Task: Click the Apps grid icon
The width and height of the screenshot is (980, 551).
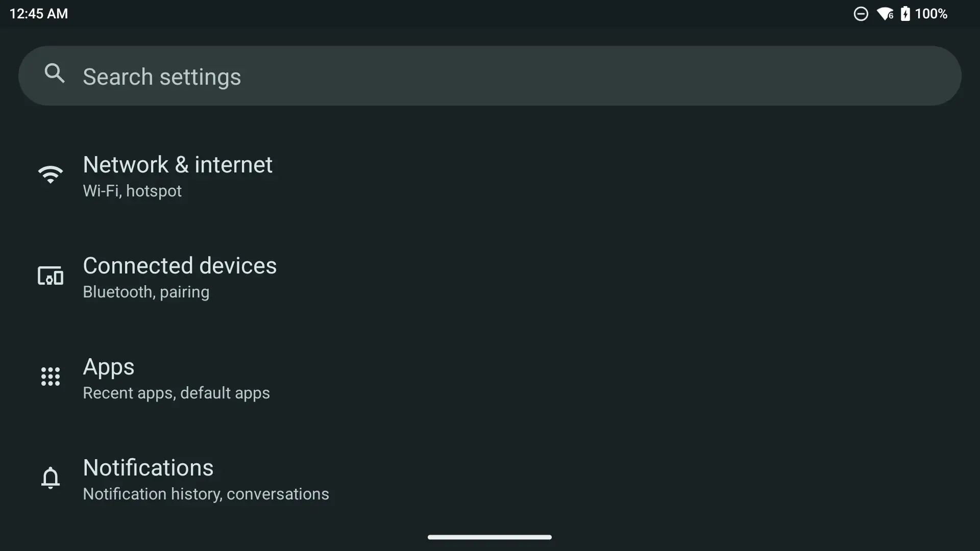Action: (x=51, y=377)
